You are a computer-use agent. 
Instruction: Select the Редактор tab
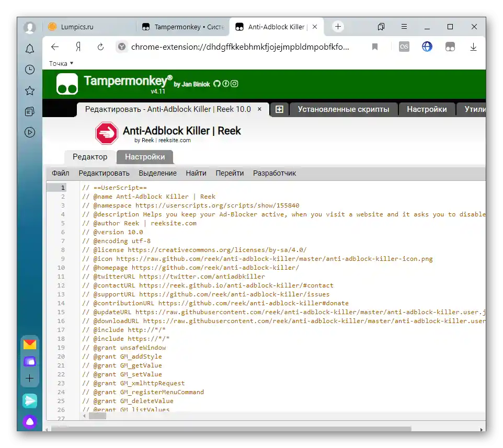click(90, 157)
